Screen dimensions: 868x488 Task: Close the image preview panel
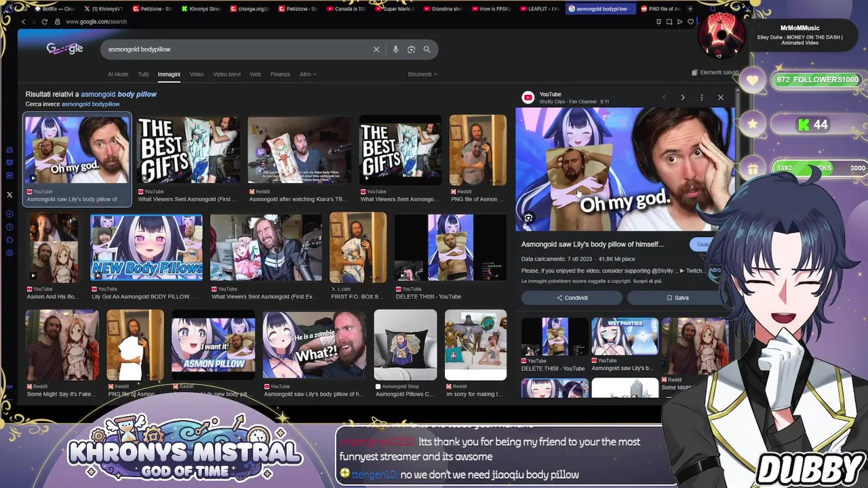[x=720, y=98]
